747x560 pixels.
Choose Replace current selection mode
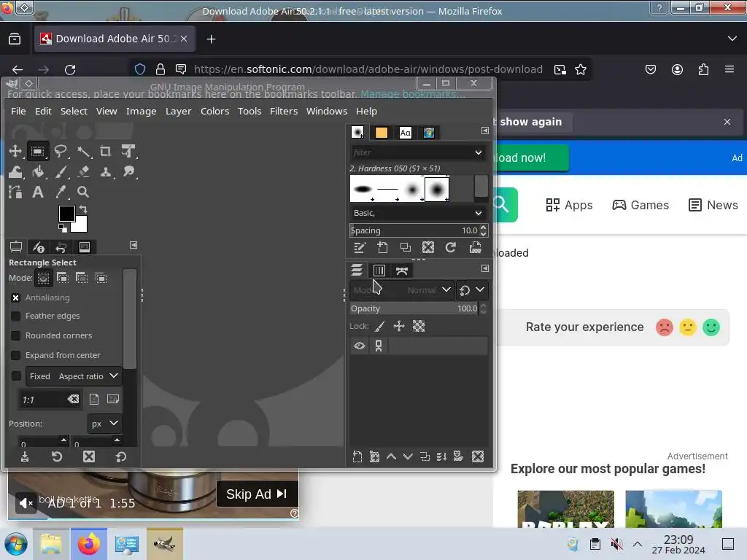click(x=43, y=278)
